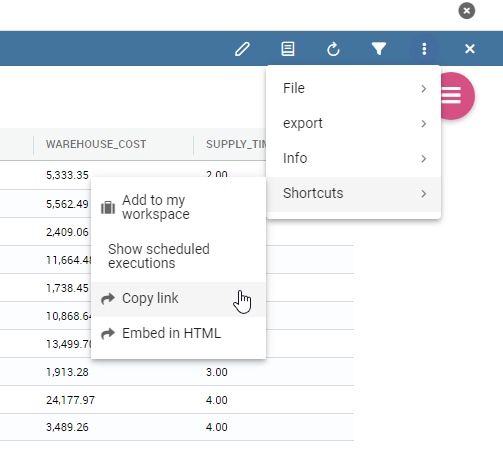Choose Show scheduled executions
This screenshot has width=503, height=455.
coord(178,256)
